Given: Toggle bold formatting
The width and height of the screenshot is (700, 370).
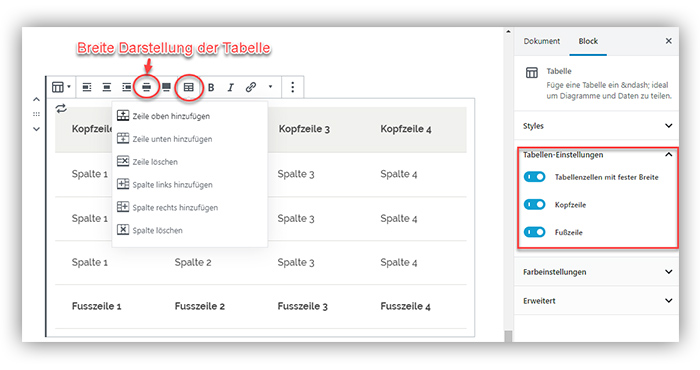Looking at the screenshot, I should tap(211, 87).
